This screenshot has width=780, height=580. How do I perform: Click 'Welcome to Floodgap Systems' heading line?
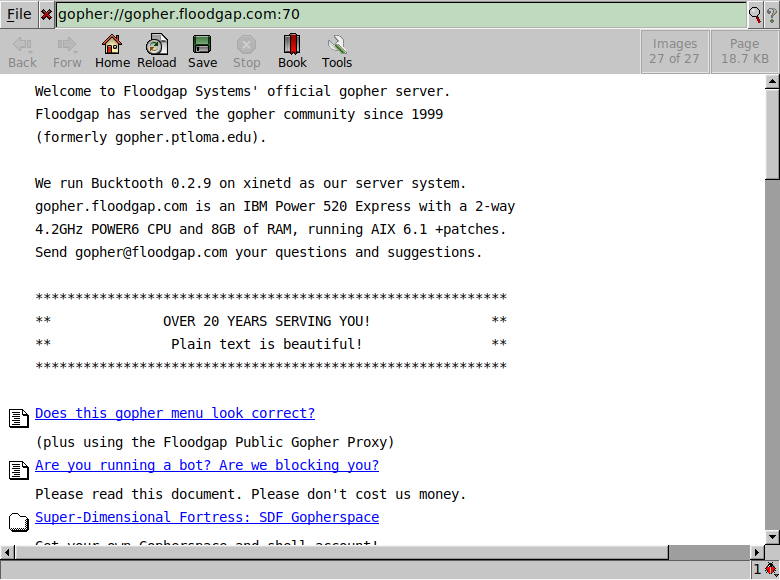coord(243,92)
